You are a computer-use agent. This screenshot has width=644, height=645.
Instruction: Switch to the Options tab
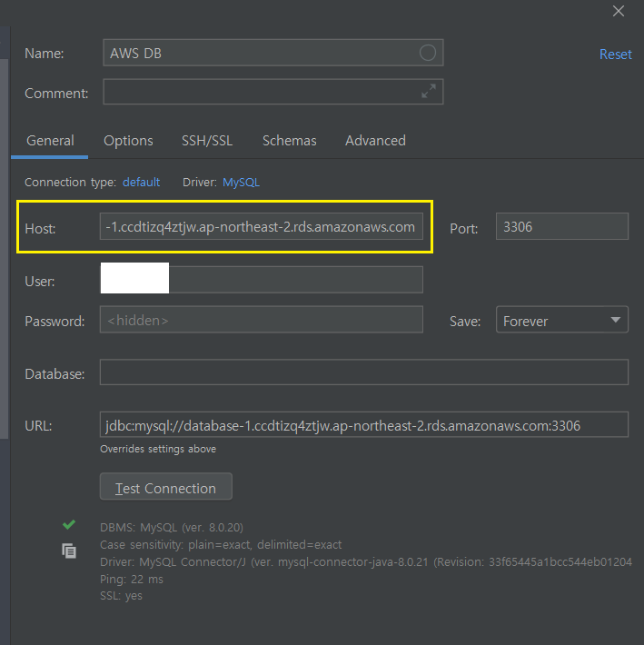coord(128,141)
